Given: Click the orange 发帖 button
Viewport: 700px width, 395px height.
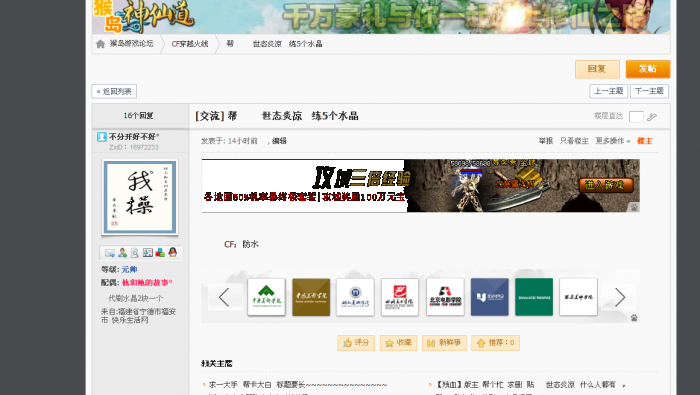Looking at the screenshot, I should coord(648,69).
